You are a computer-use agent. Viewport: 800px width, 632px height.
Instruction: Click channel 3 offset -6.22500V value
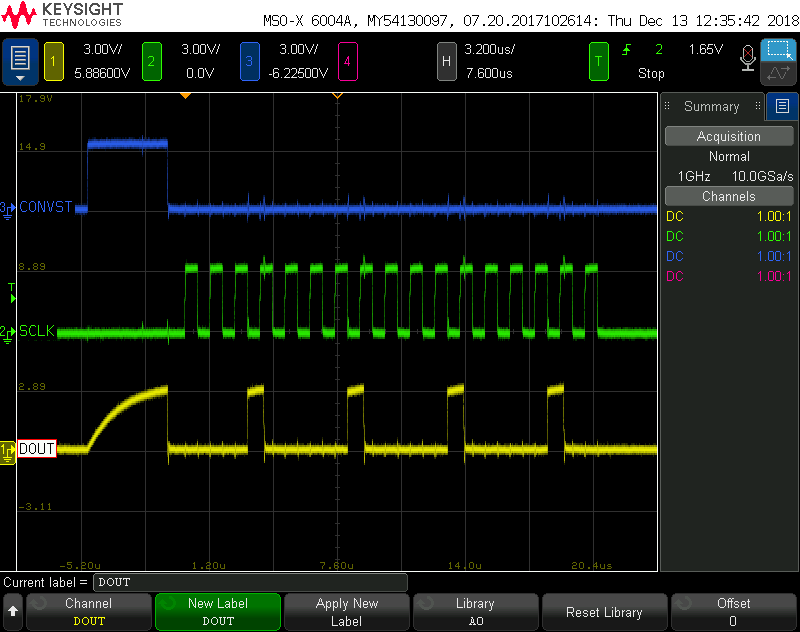pos(298,73)
